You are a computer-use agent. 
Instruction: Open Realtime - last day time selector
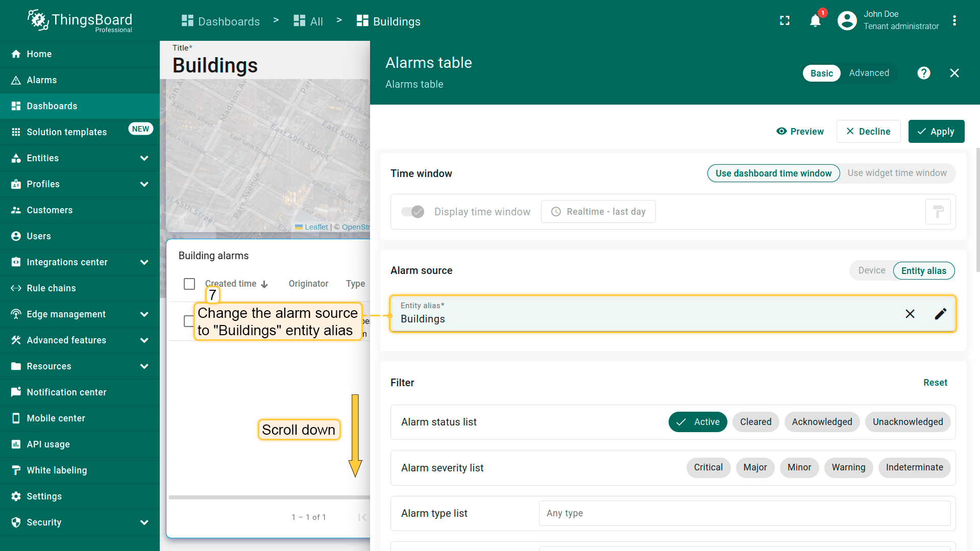tap(598, 212)
